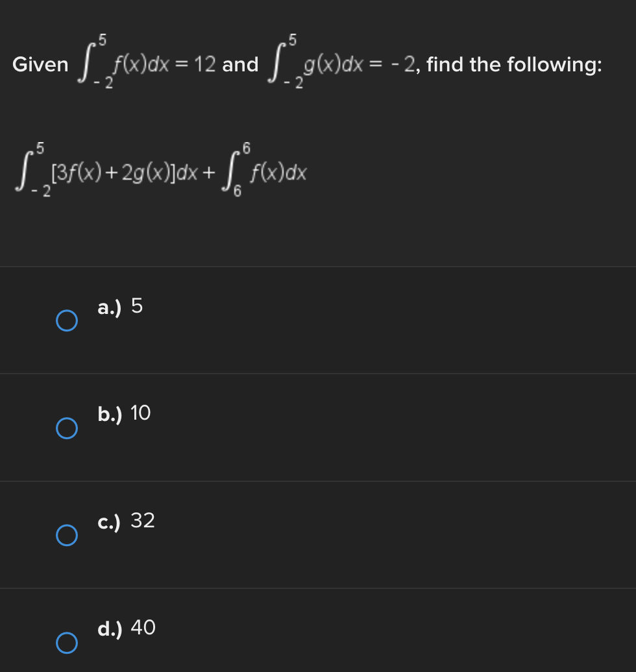
Task: Click anywhere in the answer row for option b
Action: pyautogui.click(x=318, y=427)
